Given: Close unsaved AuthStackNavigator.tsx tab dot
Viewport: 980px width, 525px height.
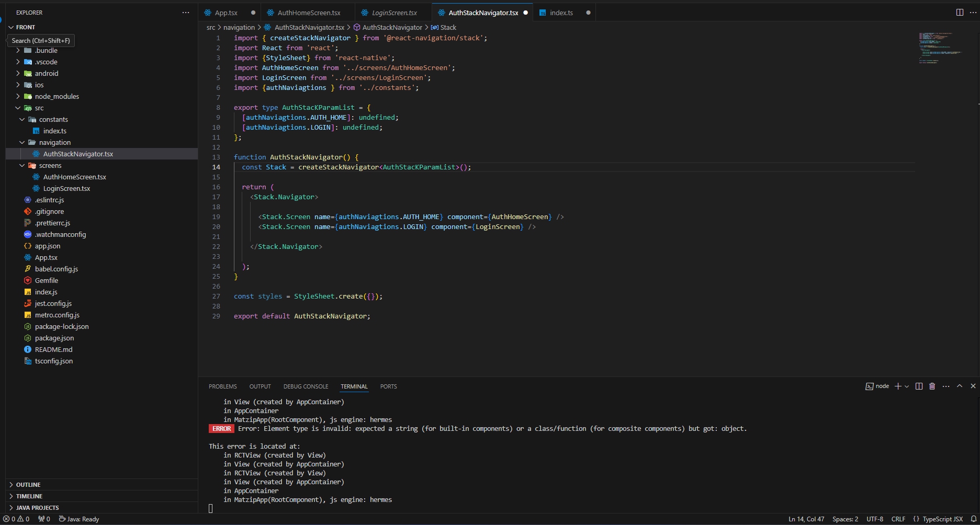Looking at the screenshot, I should (525, 13).
